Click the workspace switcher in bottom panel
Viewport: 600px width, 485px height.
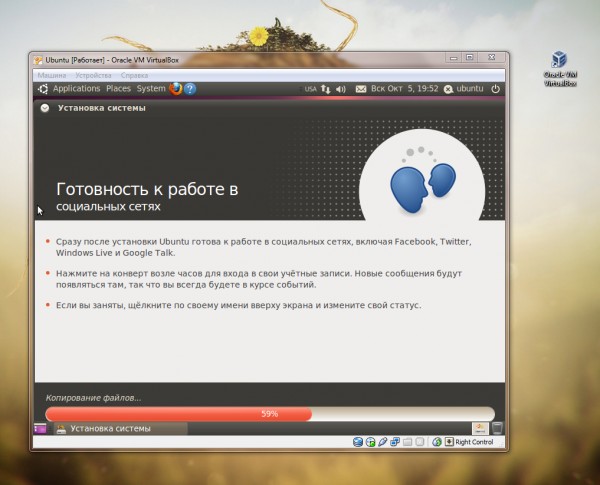click(480, 428)
